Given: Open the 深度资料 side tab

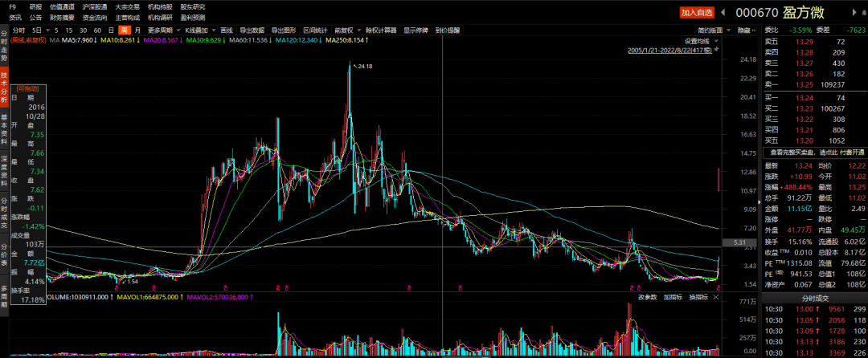Looking at the screenshot, I should [5, 171].
